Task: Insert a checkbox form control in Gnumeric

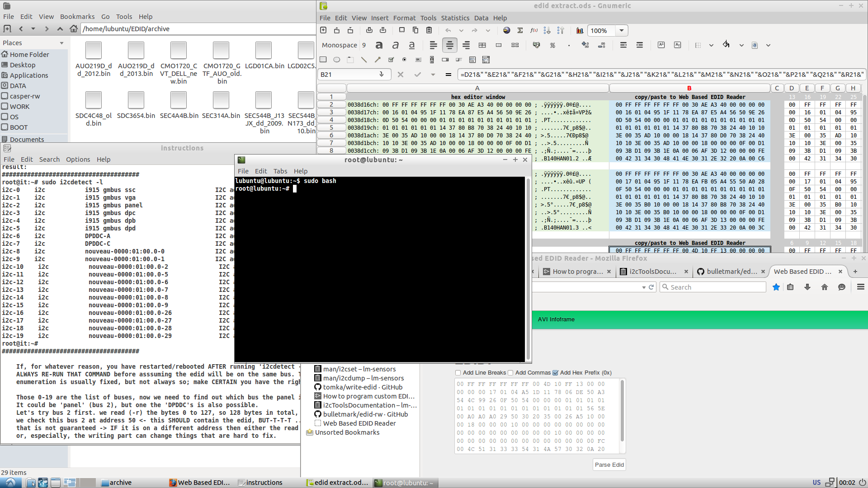Action: coord(391,59)
